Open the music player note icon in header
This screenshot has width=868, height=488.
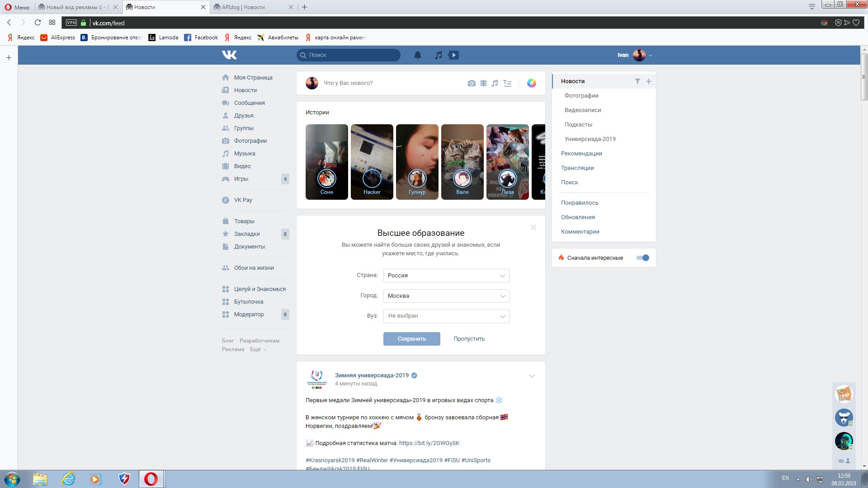click(x=438, y=55)
